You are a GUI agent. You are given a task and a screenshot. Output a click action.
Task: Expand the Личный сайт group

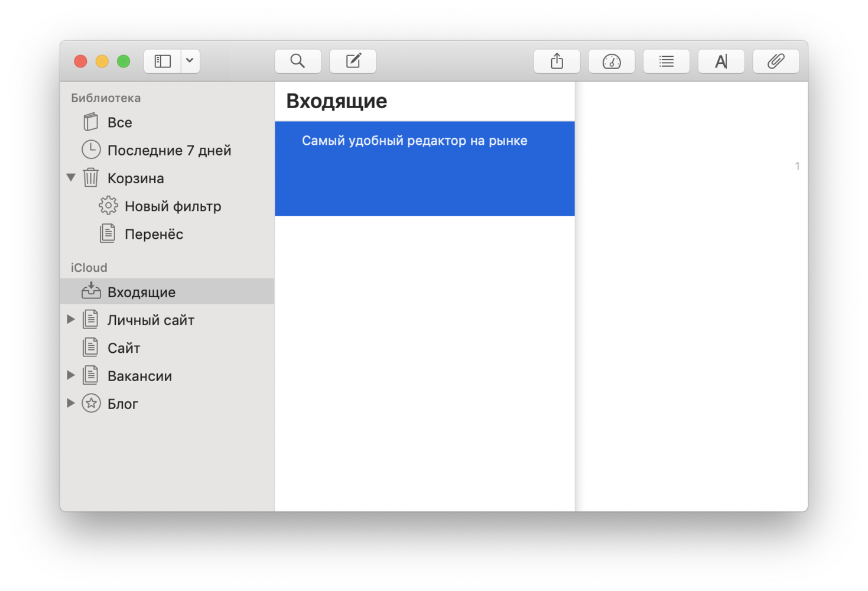click(x=71, y=320)
